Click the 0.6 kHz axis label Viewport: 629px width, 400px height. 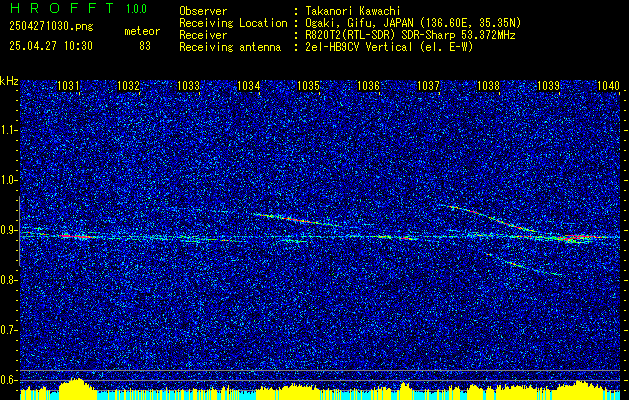pos(8,380)
